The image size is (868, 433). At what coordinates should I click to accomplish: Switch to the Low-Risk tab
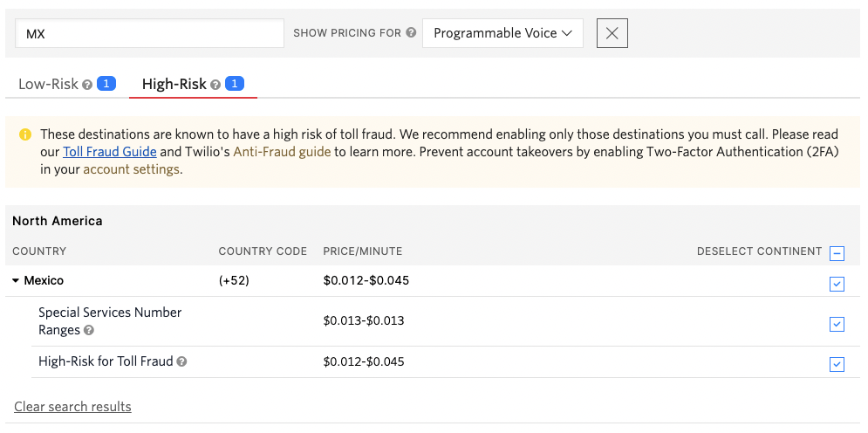(49, 85)
